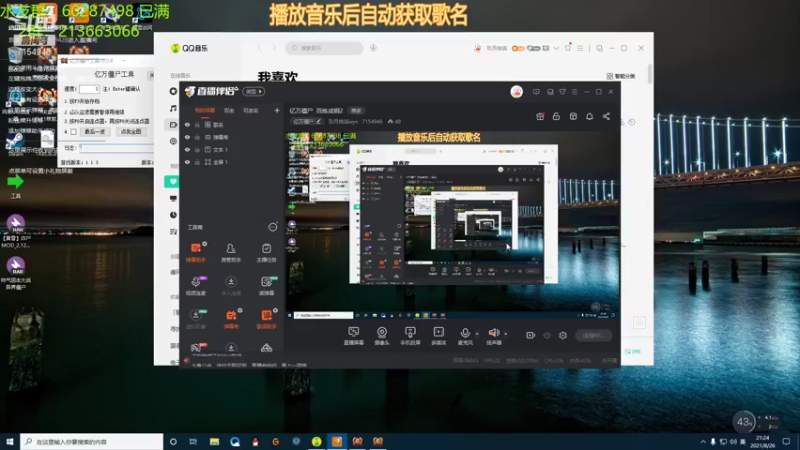Lock the 弹幕秀 source layer

(197, 137)
